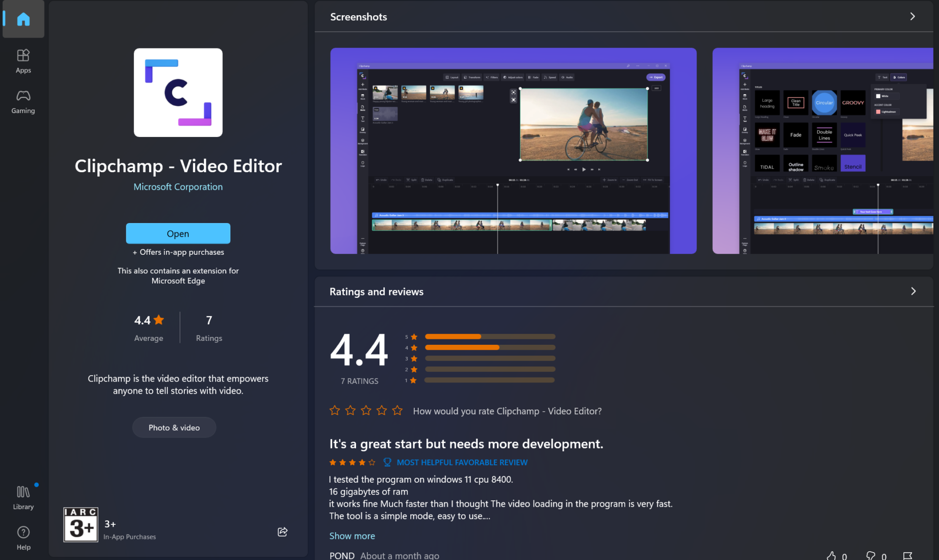Expand the Ratings and reviews section
This screenshot has height=560, width=939.
(913, 291)
